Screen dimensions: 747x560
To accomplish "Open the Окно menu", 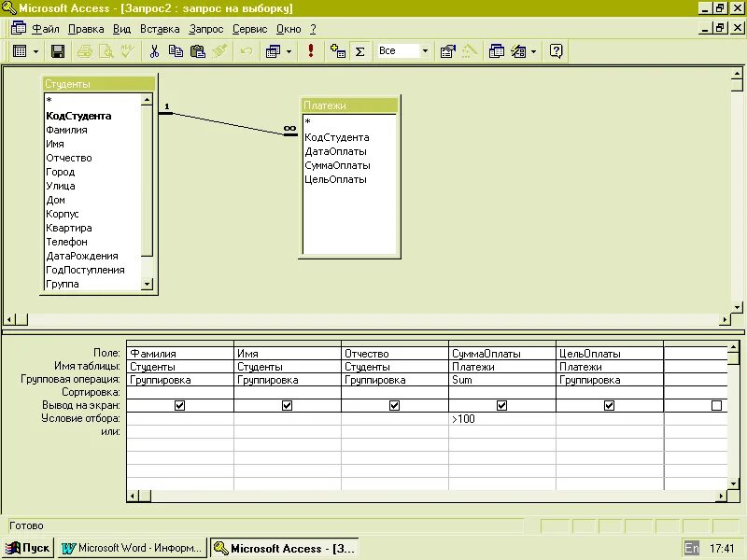I will pos(289,29).
